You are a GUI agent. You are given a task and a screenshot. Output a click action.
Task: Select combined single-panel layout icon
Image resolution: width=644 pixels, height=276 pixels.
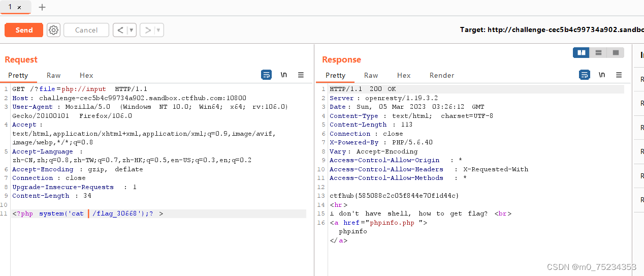616,52
